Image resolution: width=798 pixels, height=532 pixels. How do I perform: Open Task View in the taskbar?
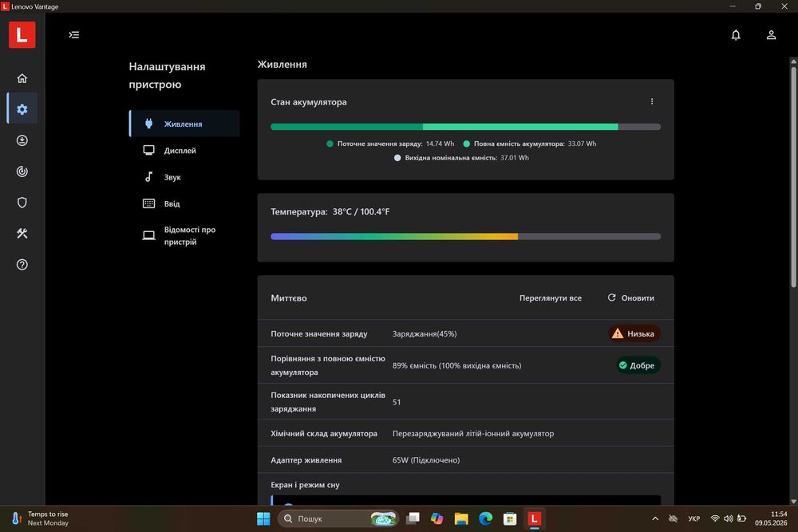click(x=413, y=518)
